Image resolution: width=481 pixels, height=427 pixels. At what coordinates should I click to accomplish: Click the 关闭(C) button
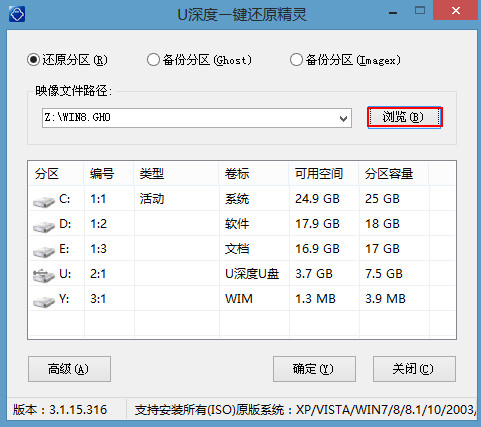coord(414,369)
